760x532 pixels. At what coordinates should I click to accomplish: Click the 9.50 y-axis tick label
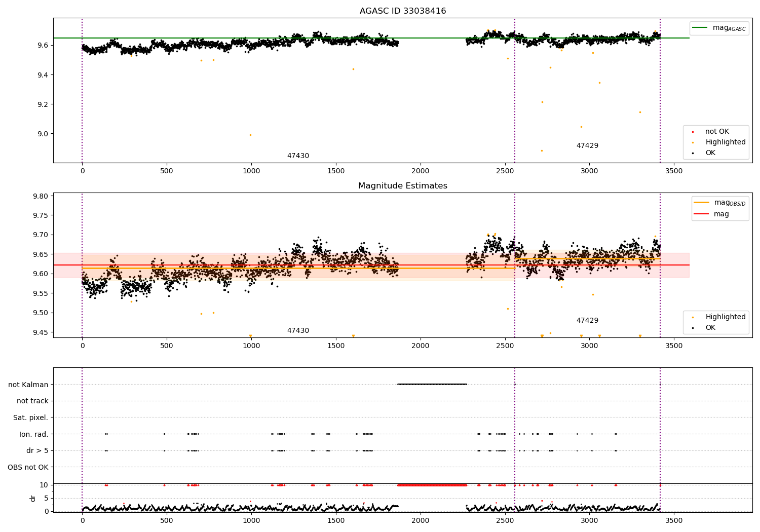pos(41,313)
